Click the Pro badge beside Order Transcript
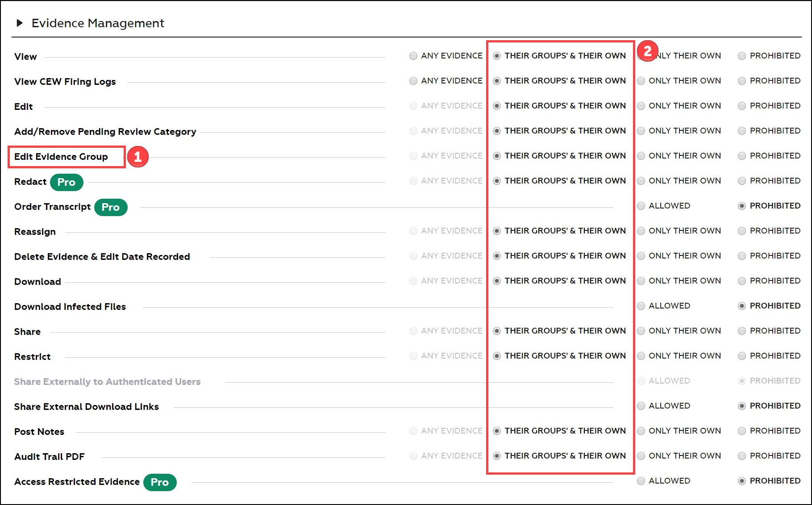The height and width of the screenshot is (505, 812). coord(111,207)
